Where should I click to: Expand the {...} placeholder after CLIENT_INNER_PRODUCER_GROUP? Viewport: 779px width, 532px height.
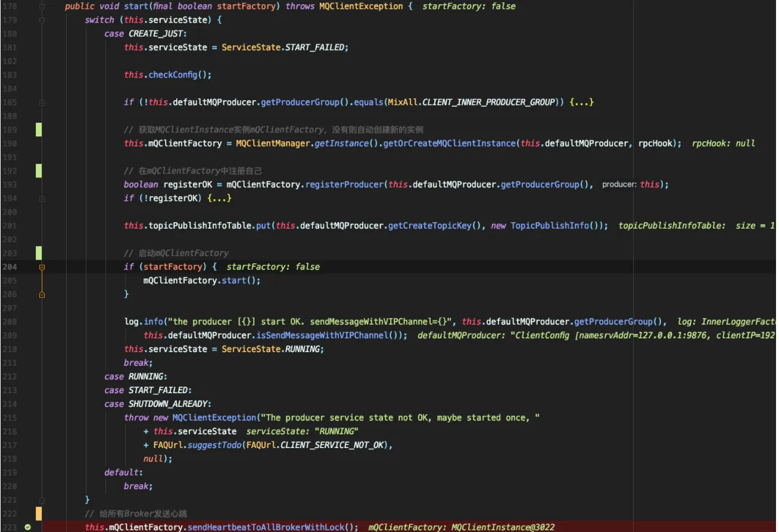point(582,102)
